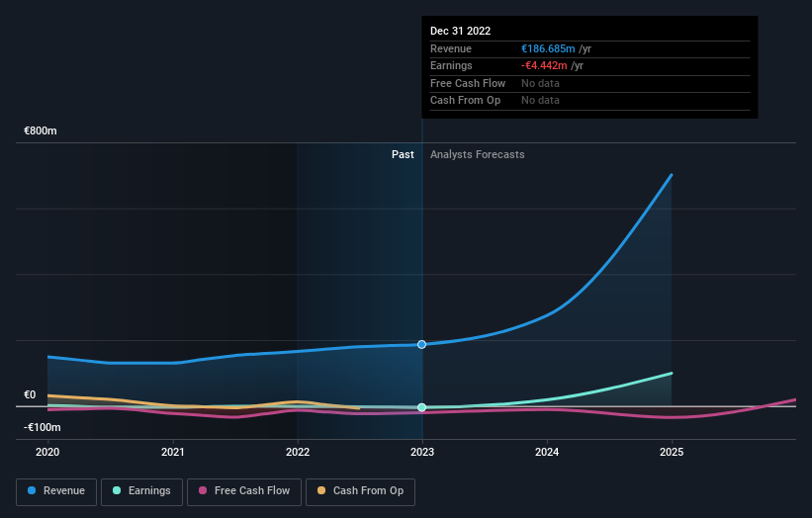This screenshot has width=812, height=518.
Task: Click the €800m y-axis label
Action: [x=41, y=130]
